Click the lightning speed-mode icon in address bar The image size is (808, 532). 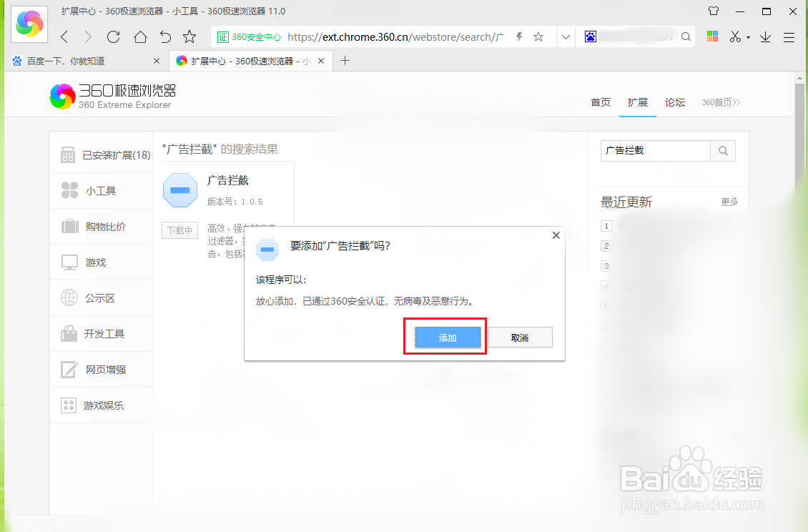tap(519, 36)
